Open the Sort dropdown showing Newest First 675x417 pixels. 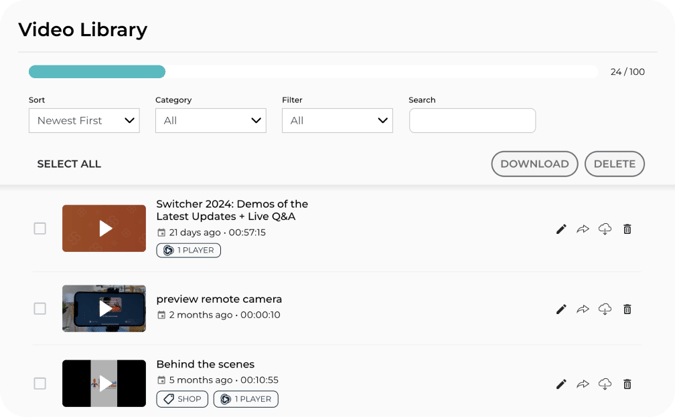[x=84, y=121]
